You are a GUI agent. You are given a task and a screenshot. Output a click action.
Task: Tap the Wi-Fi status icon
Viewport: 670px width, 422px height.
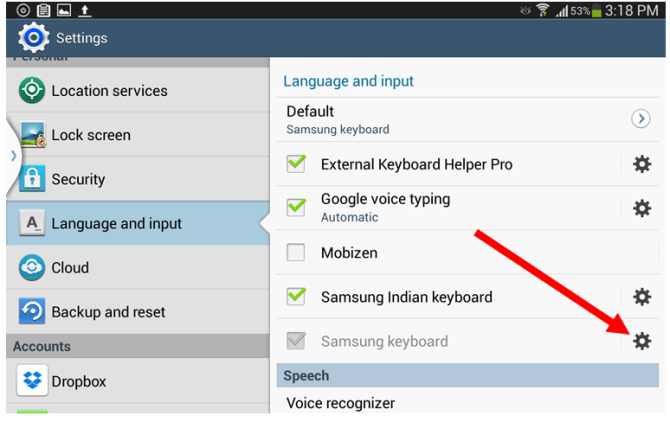pos(542,10)
